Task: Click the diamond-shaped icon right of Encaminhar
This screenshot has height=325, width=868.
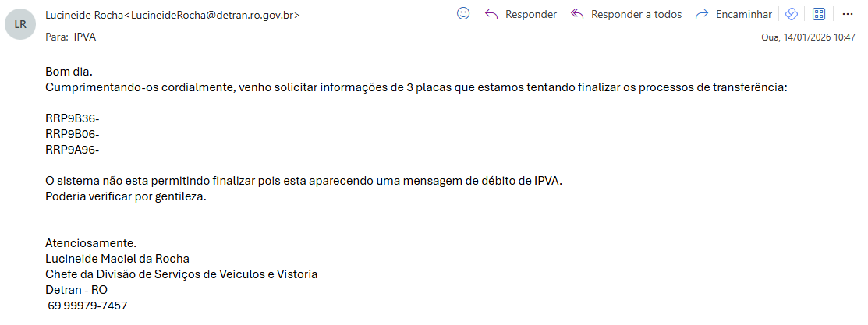Action: tap(791, 14)
